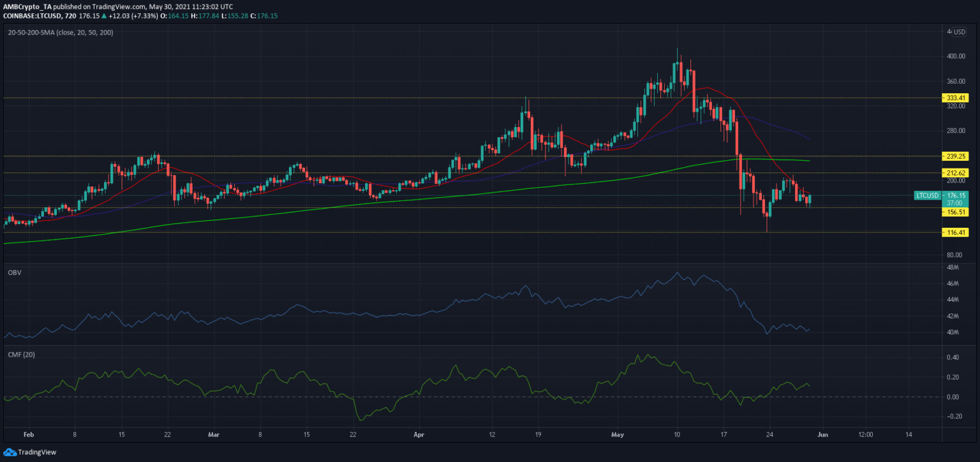Viewport: 980px width, 462px height.
Task: Click the Mar label on time axis
Action: 214,434
